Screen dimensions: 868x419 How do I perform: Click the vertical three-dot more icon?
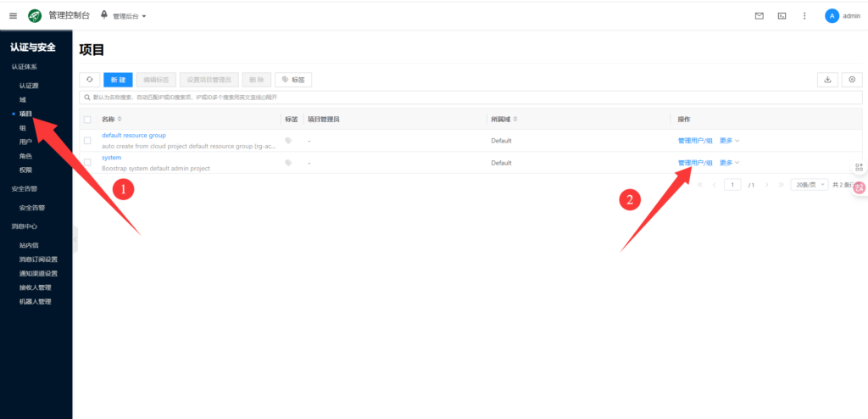tap(804, 15)
